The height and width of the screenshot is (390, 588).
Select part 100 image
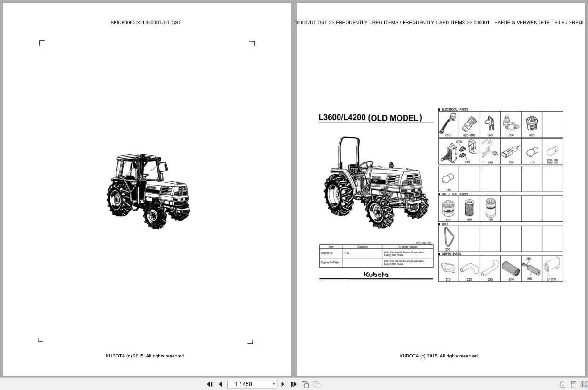pyautogui.click(x=511, y=152)
